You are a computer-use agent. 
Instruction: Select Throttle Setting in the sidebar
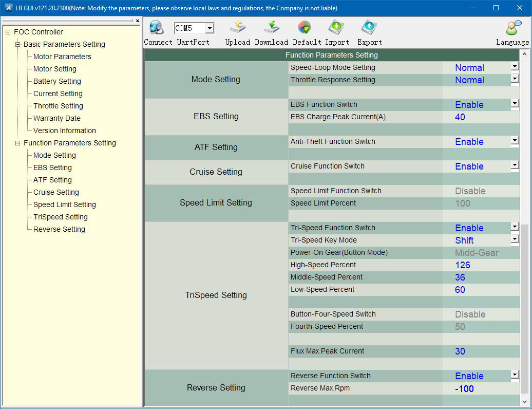[x=58, y=106]
